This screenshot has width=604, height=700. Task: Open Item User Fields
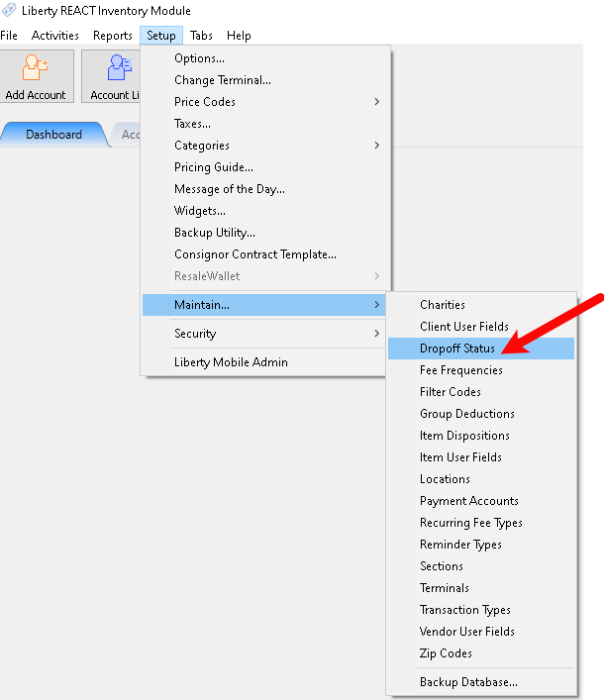click(x=481, y=457)
